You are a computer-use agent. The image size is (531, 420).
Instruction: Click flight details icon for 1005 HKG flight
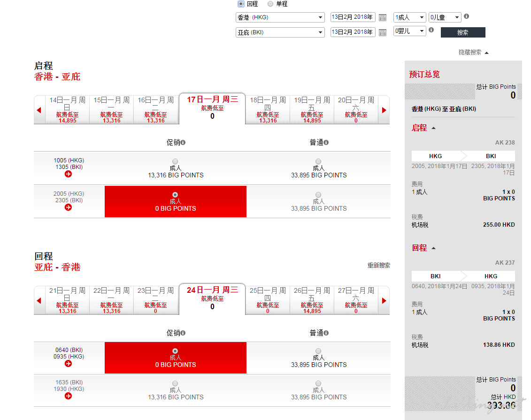click(69, 174)
